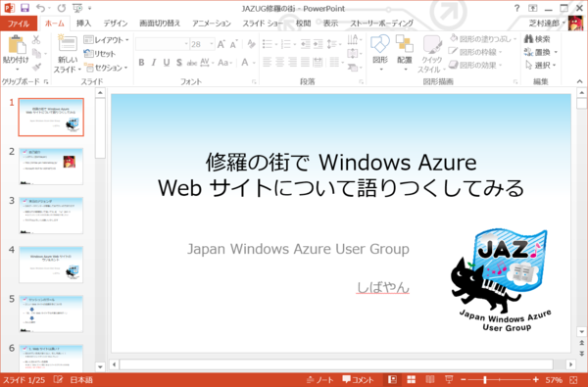
Task: Toggle text shadow (S)
Action: [179, 63]
